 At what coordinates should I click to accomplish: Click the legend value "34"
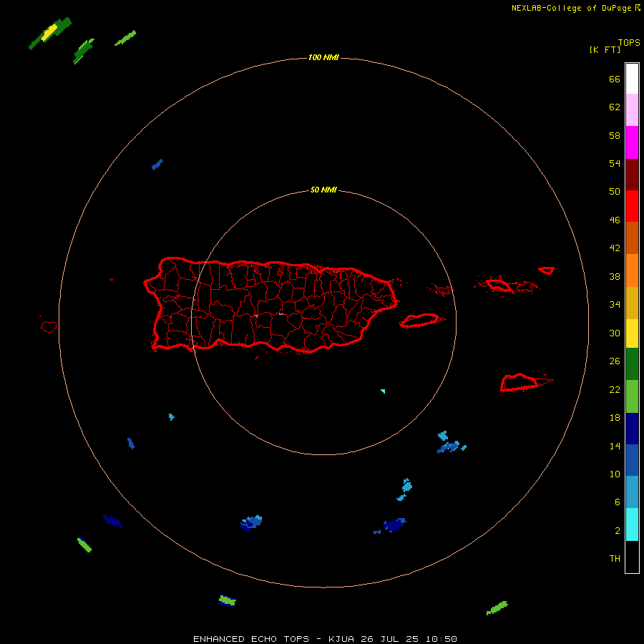coord(615,305)
